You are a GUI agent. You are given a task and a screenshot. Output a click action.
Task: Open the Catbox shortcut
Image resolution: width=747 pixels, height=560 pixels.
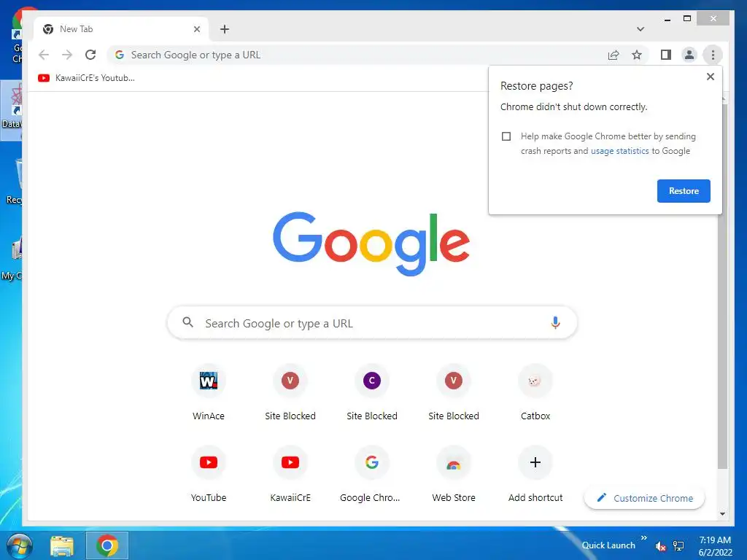click(535, 392)
